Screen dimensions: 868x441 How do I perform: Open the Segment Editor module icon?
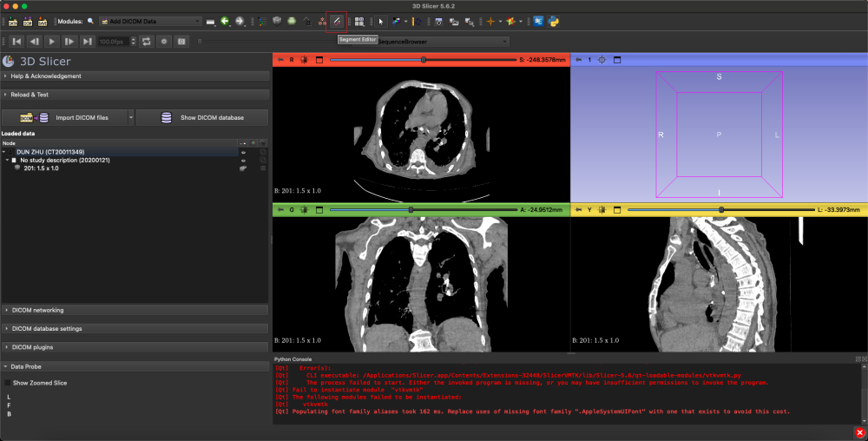pos(337,21)
